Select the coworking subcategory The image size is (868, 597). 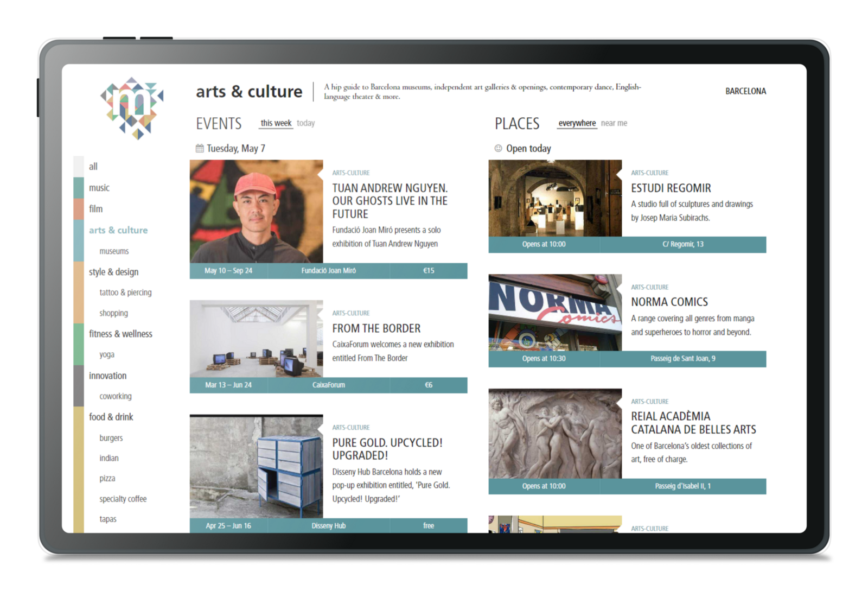point(116,396)
